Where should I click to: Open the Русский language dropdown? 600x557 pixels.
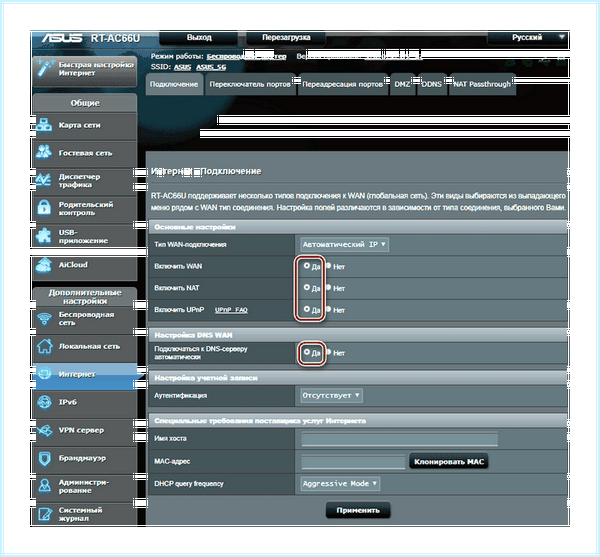[528, 37]
